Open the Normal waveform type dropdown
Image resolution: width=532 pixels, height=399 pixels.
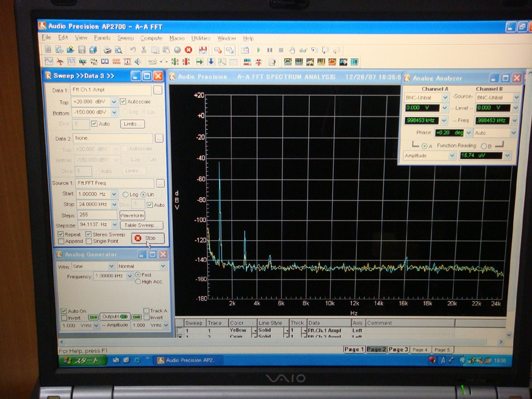click(163, 266)
